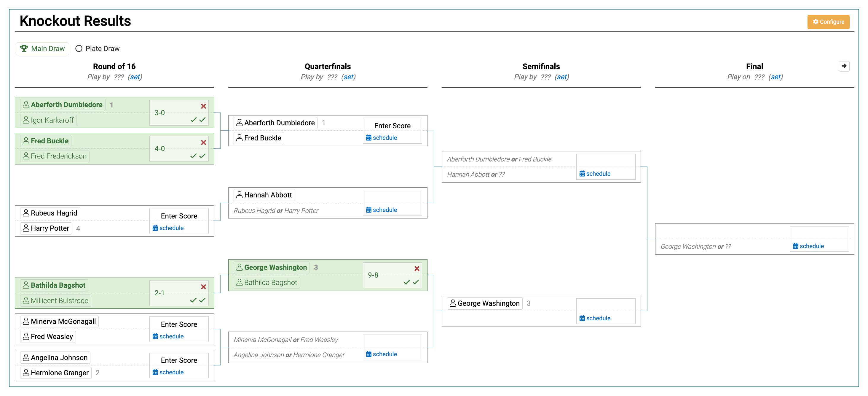The width and height of the screenshot is (868, 396).
Task: Delete the 3-0 score with red X
Action: click(x=203, y=106)
